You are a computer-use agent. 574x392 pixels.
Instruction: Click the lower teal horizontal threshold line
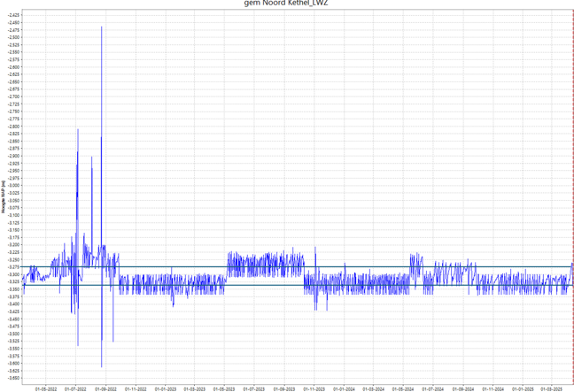click(x=354, y=285)
